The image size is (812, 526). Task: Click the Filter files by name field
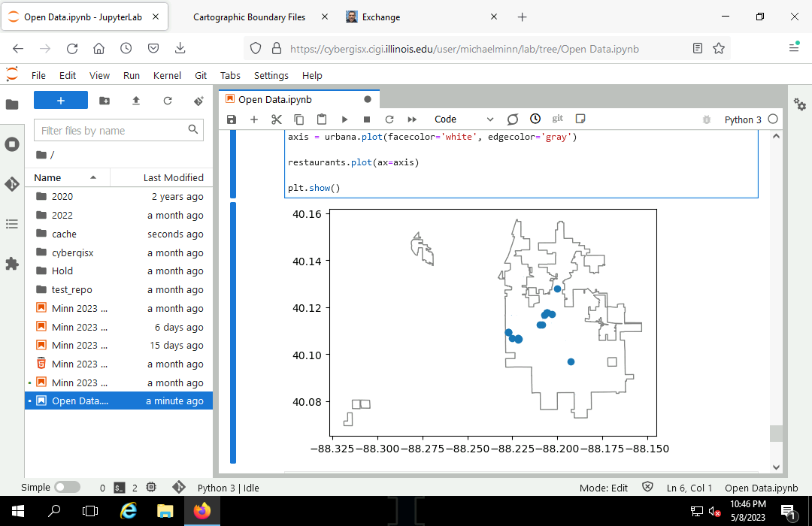(113, 131)
